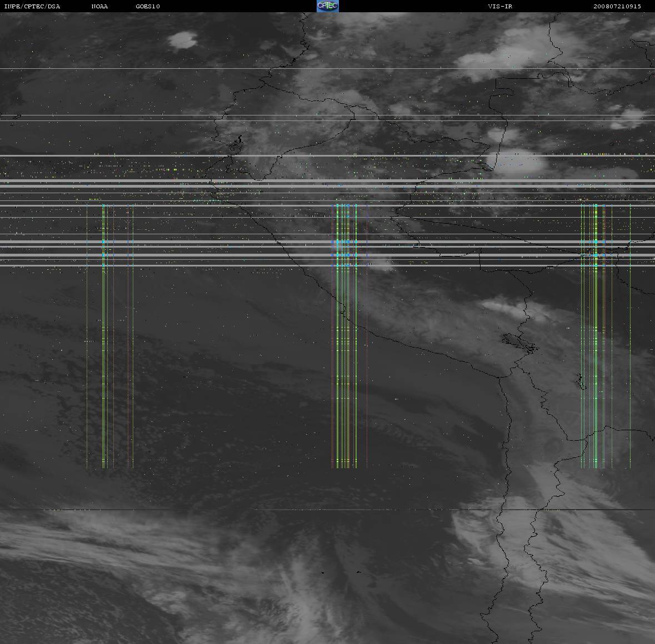Click the VIS-IR channel label

[500, 6]
